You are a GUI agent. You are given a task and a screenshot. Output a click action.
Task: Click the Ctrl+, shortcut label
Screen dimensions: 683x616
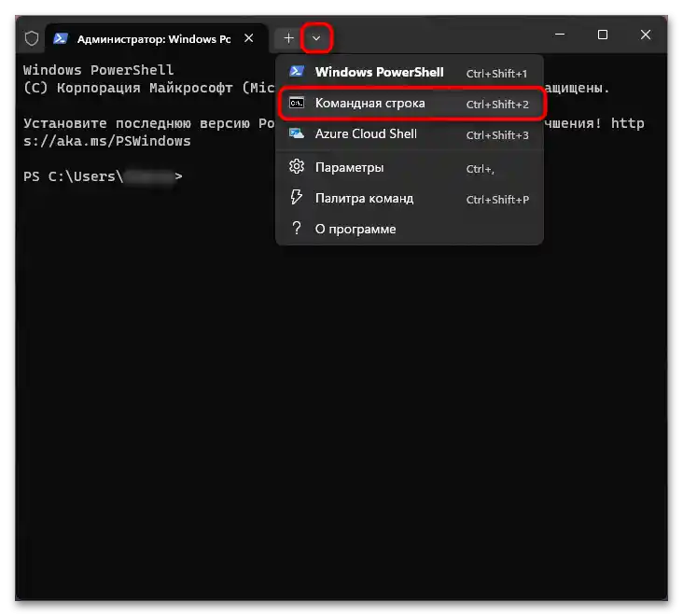point(480,169)
